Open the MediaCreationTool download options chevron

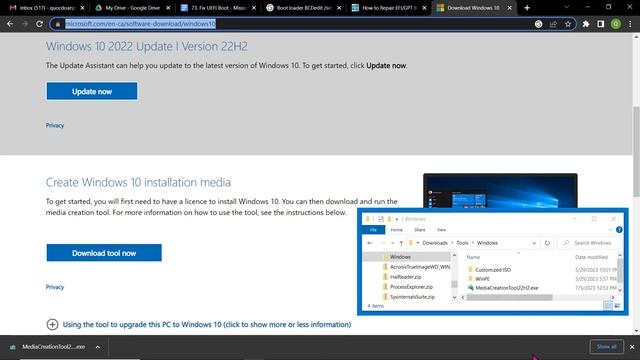click(x=98, y=347)
